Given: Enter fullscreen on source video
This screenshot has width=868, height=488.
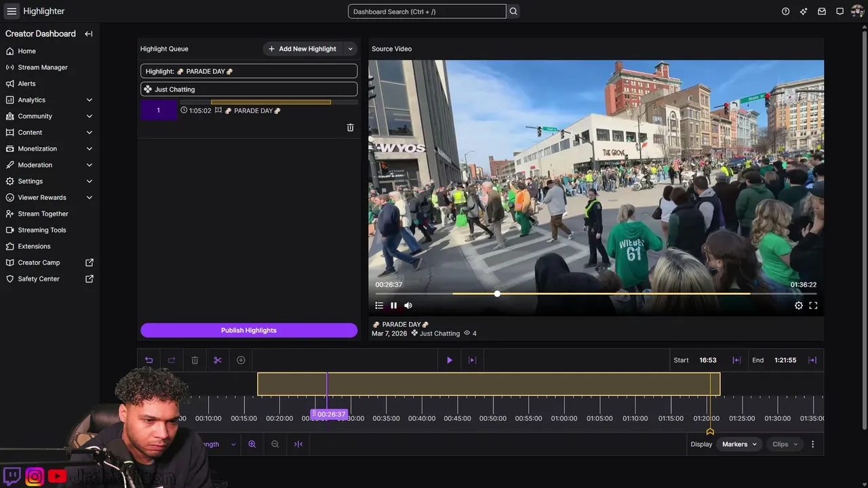Looking at the screenshot, I should pos(813,306).
